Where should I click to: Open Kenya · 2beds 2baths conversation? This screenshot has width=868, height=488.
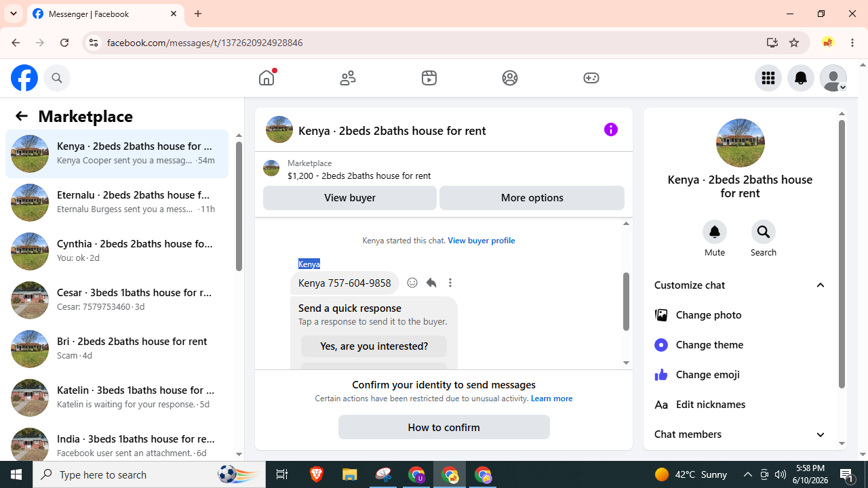tap(117, 154)
